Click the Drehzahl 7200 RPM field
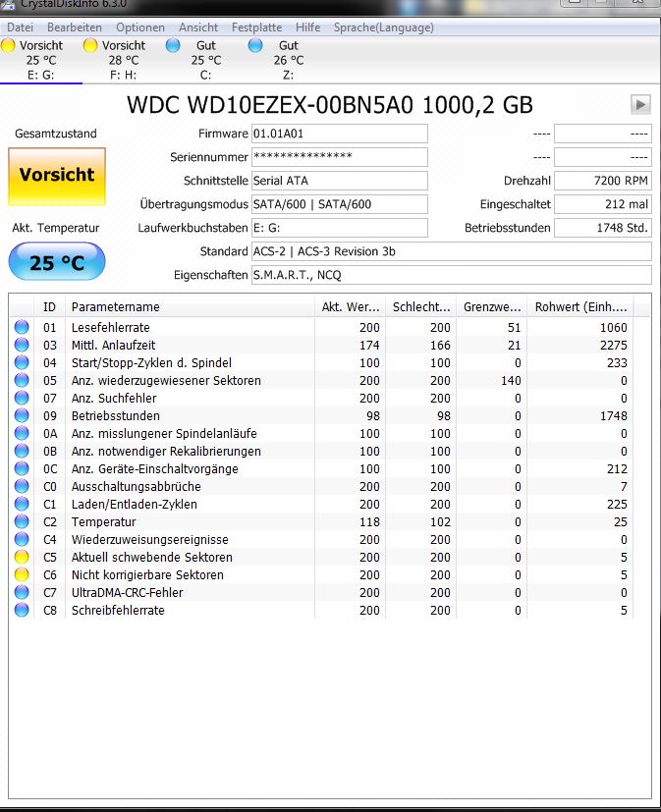 point(603,181)
